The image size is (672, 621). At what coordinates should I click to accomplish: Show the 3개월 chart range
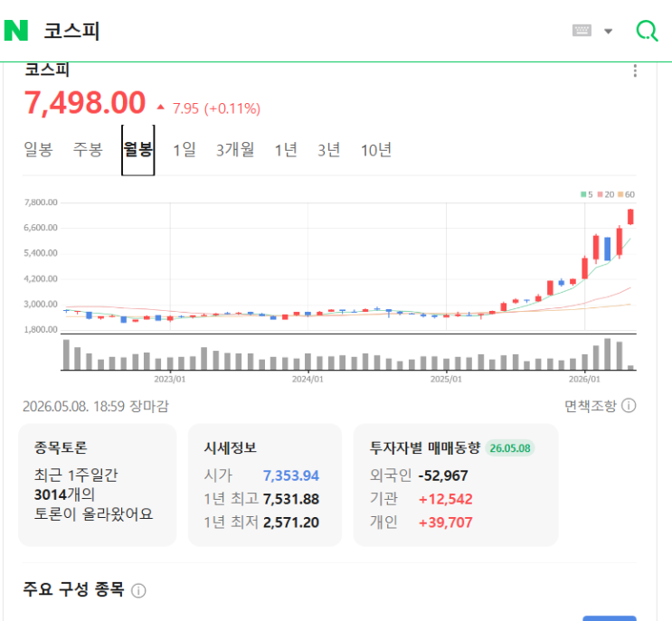tap(235, 150)
